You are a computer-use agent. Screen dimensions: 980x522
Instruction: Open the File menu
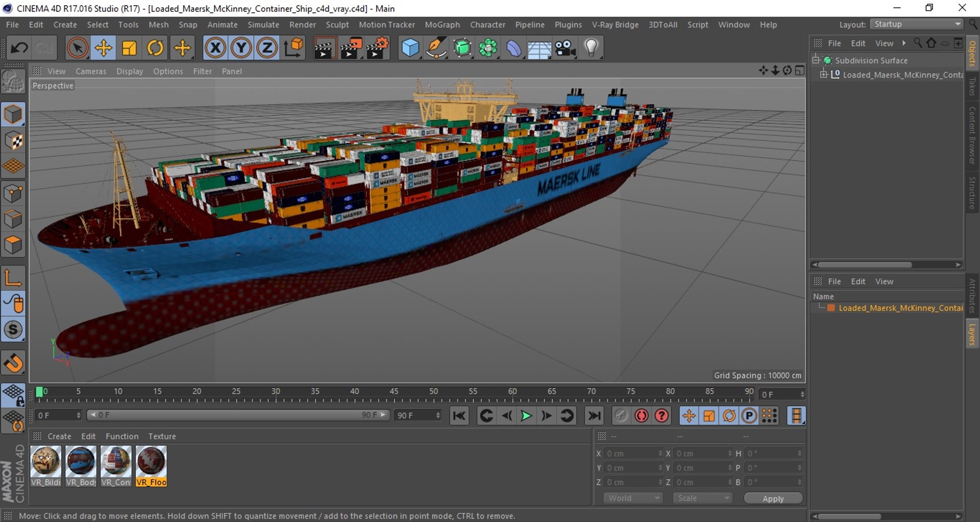tap(12, 24)
